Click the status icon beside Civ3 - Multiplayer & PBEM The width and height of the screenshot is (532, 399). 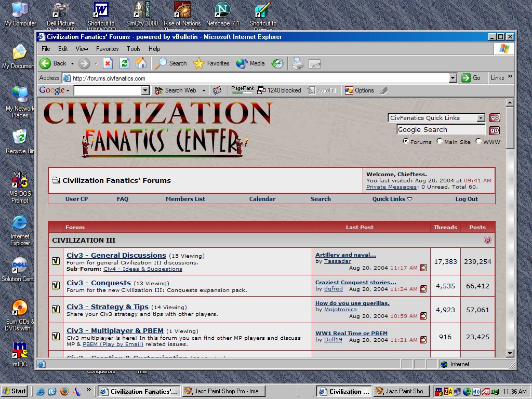click(x=56, y=336)
